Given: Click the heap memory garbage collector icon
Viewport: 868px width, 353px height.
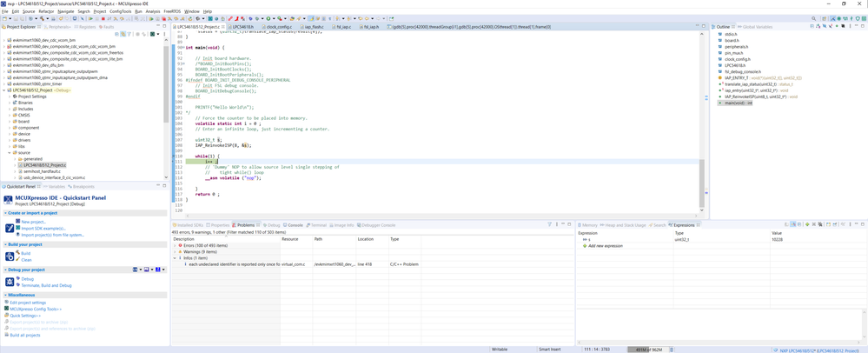Looking at the screenshot, I should [x=672, y=350].
